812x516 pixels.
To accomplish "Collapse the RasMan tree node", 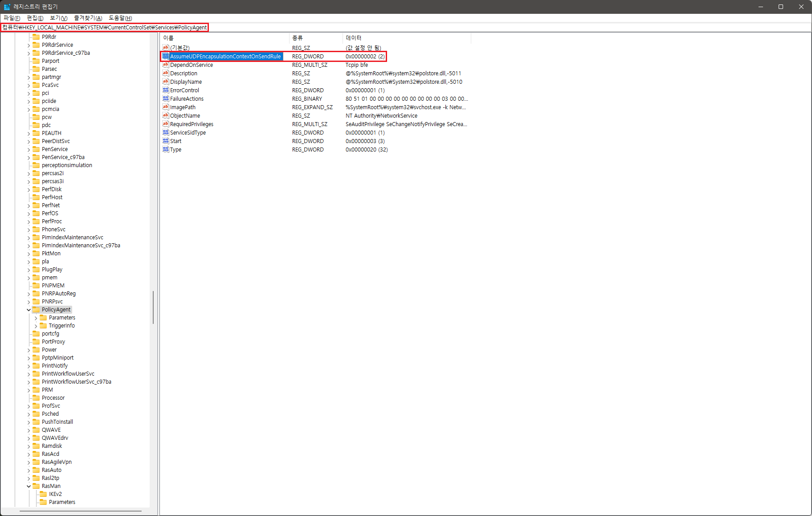I will click(29, 486).
